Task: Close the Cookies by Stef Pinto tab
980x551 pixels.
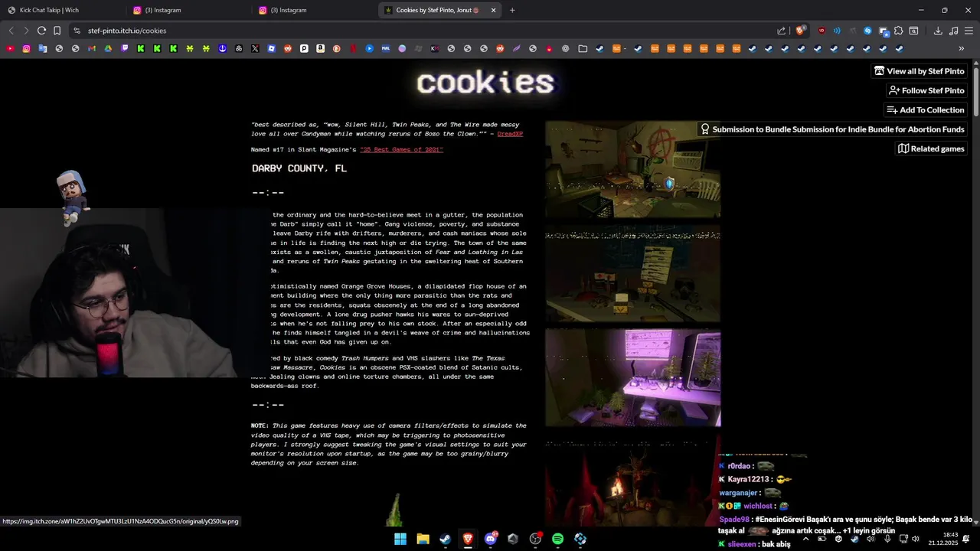Action: click(493, 10)
